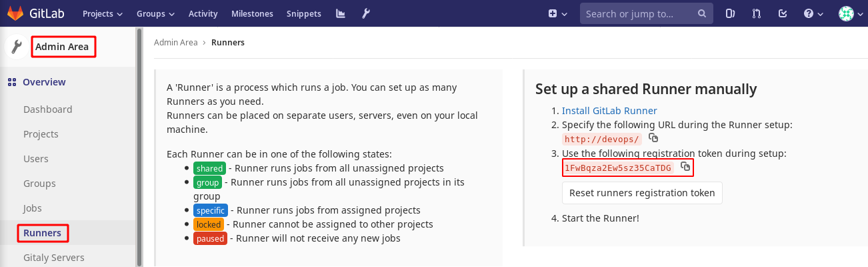Open the Snippets page
This screenshot has height=267, width=868.
[x=303, y=13]
